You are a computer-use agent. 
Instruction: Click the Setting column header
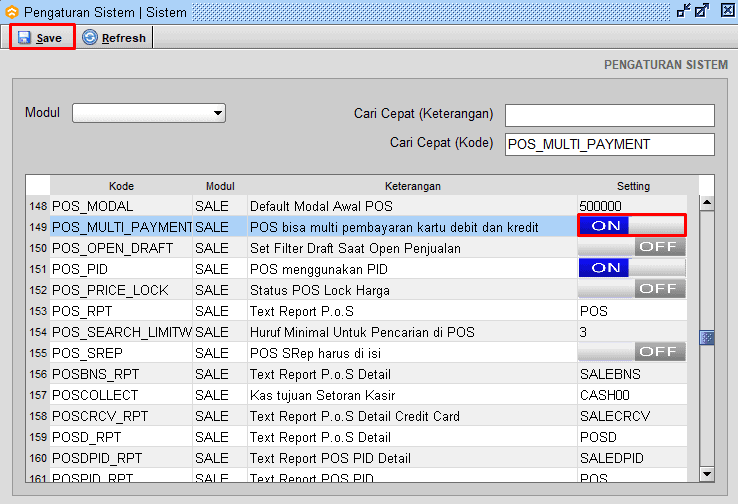coord(632,186)
